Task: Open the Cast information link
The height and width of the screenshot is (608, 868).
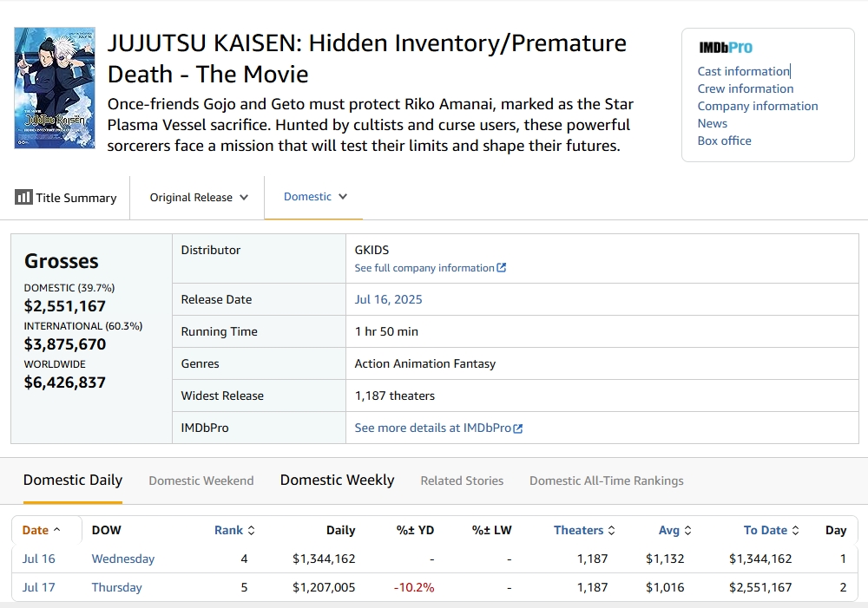Action: pos(744,71)
